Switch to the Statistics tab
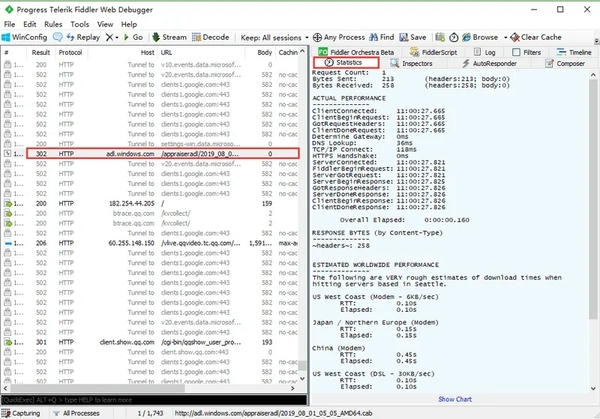Screen dimensions: 600x419 tap(346, 62)
